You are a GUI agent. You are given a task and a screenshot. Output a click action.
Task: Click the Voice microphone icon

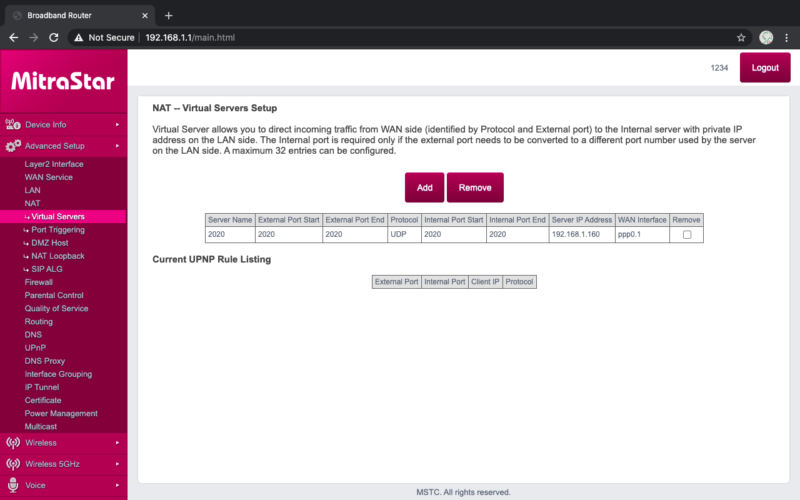click(x=13, y=485)
